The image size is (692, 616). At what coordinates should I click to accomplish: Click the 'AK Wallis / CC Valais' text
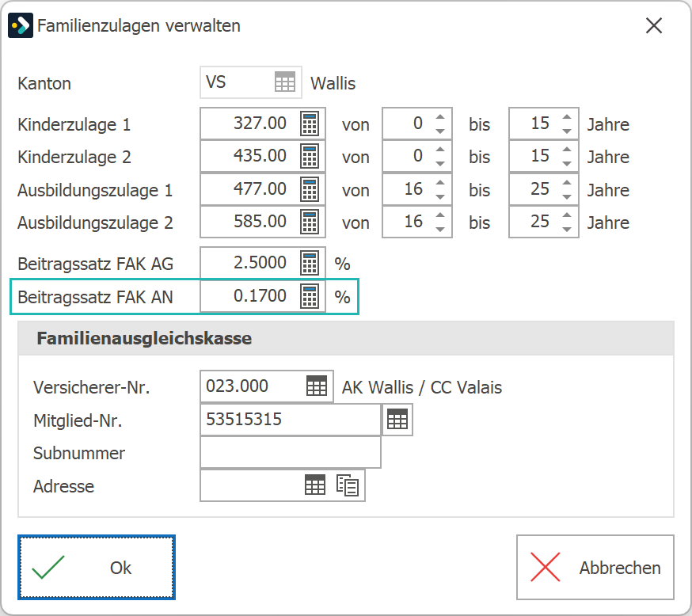[422, 387]
